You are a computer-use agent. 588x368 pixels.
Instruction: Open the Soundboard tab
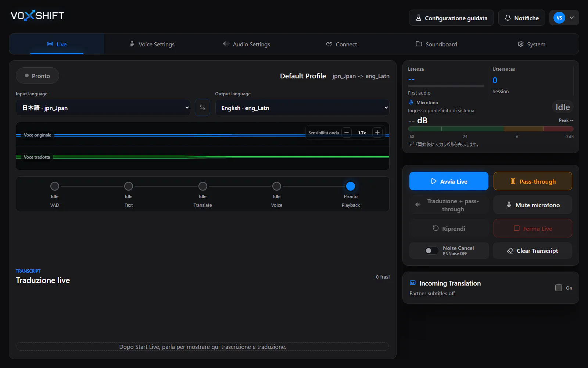436,44
